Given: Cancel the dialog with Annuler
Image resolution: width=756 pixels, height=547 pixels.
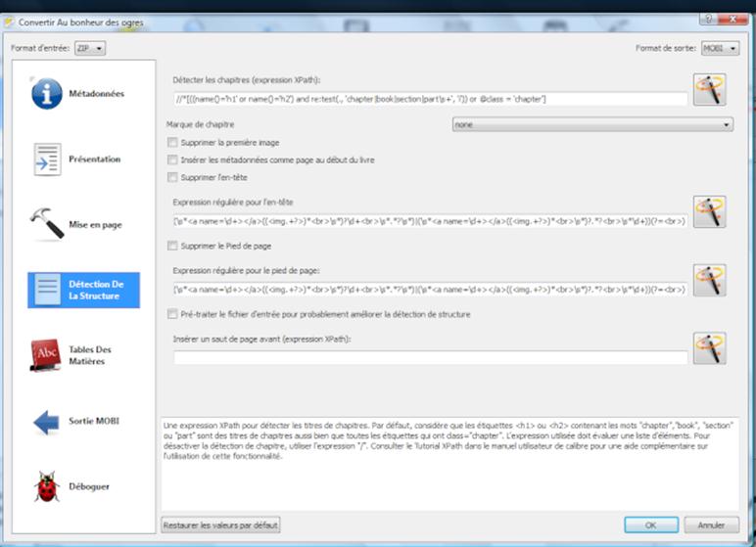Looking at the screenshot, I should [711, 524].
